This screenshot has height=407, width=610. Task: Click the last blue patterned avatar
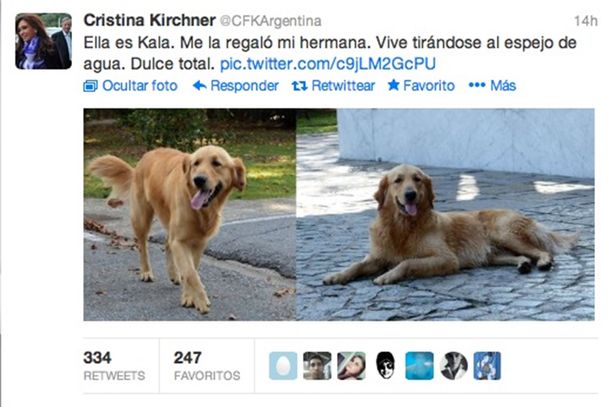(x=487, y=366)
